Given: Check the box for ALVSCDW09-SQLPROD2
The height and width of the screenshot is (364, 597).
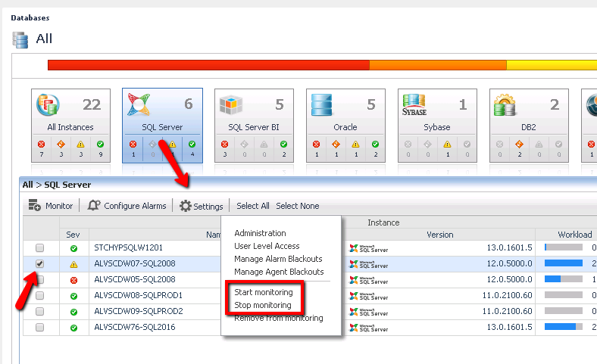Looking at the screenshot, I should 39,312.
